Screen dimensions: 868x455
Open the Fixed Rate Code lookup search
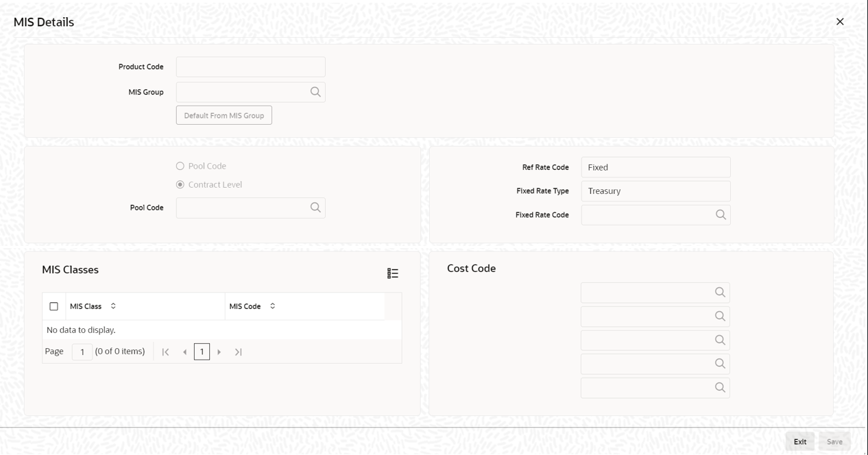tap(720, 214)
